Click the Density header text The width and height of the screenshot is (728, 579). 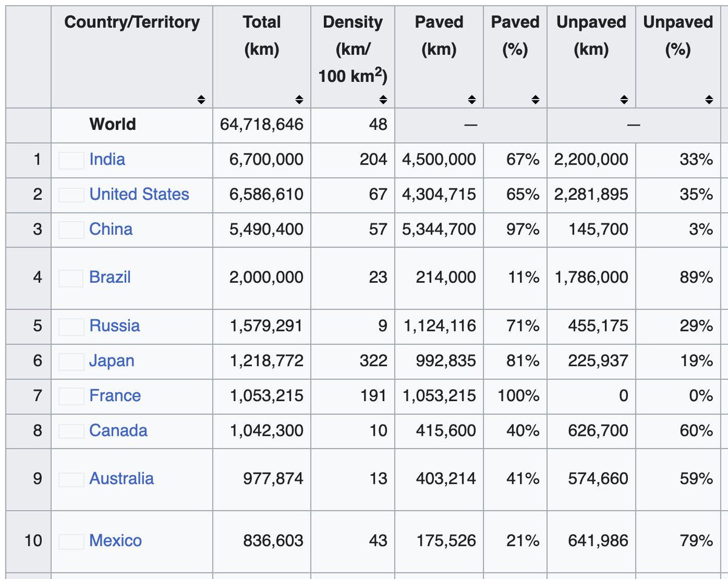point(352,50)
